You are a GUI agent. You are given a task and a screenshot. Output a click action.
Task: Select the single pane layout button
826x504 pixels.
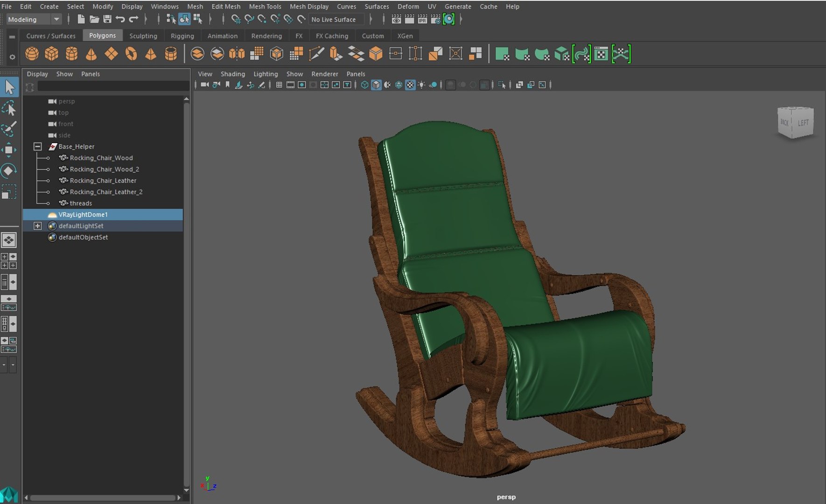pos(9,240)
